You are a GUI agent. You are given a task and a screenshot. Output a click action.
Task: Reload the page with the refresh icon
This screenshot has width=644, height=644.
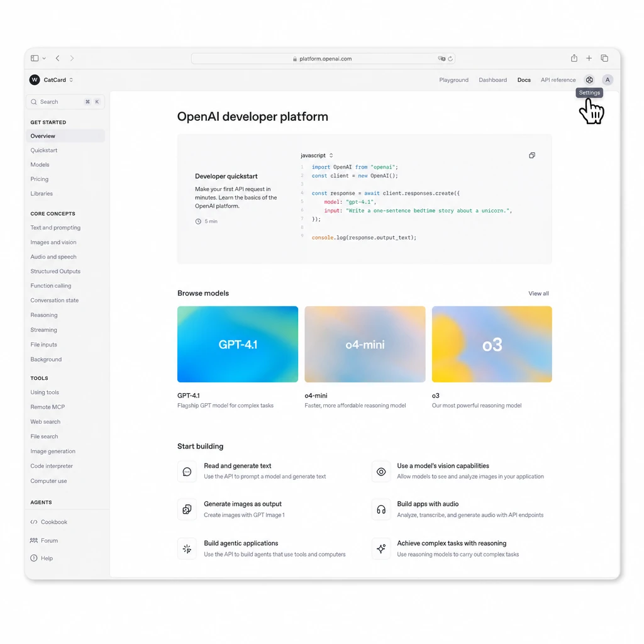pyautogui.click(x=450, y=58)
